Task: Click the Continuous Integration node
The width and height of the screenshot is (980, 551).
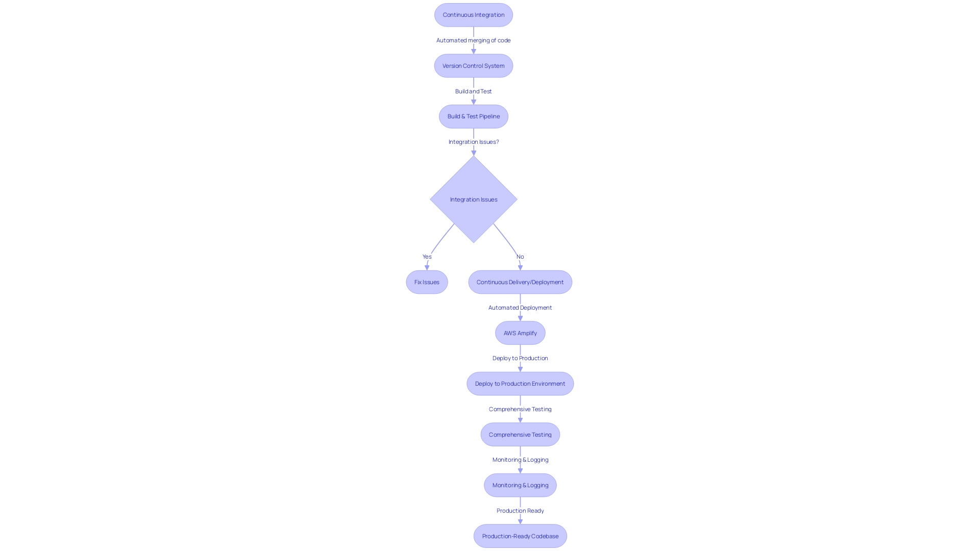Action: tap(473, 15)
